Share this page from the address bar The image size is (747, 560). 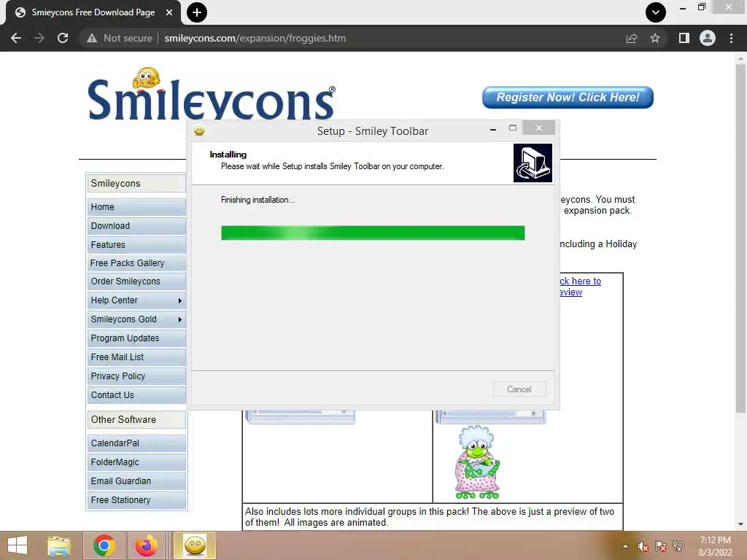click(x=632, y=38)
